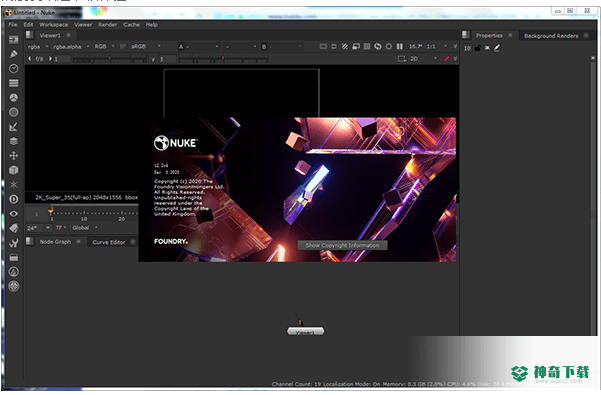Click the 1:1 viewer scale button

click(431, 46)
